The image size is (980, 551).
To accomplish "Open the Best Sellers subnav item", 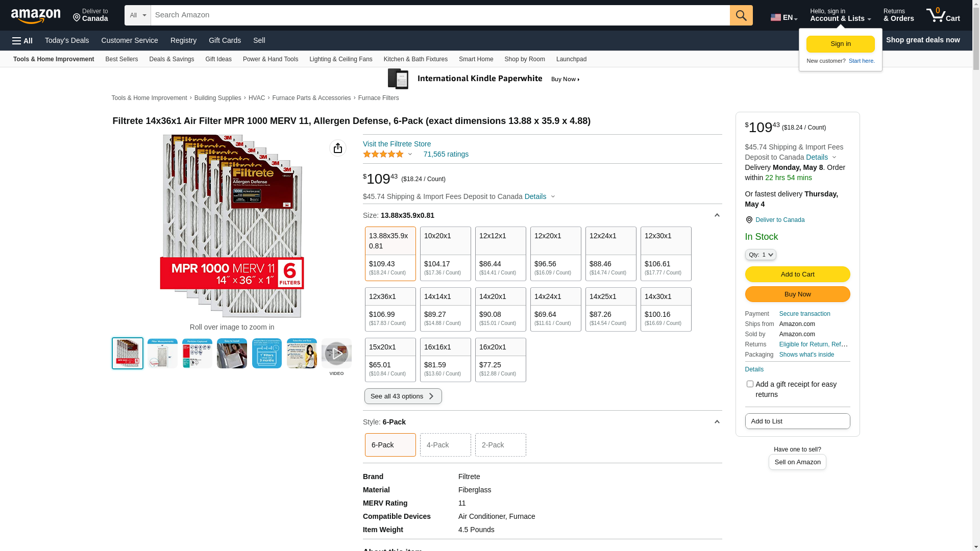I will 121,59.
